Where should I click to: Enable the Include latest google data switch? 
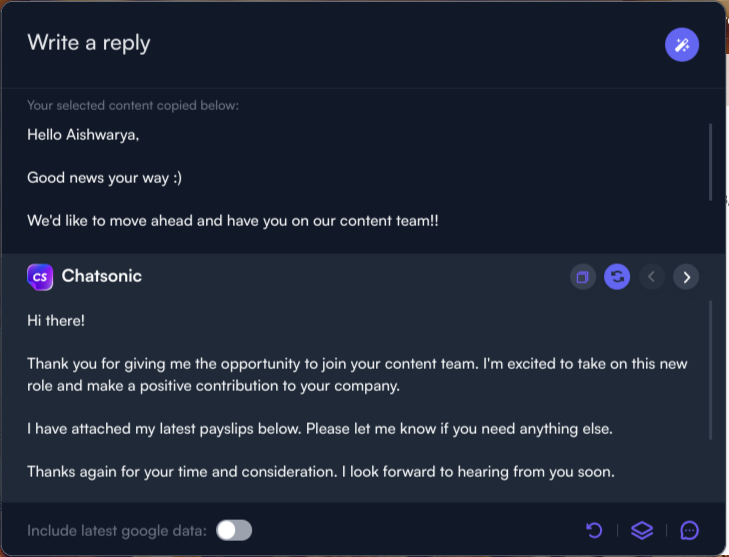coord(234,530)
